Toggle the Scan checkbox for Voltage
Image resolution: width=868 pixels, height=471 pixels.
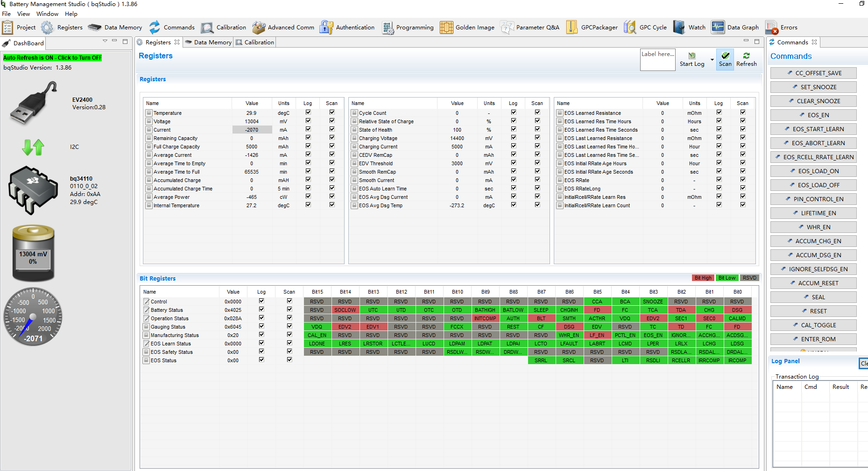(332, 121)
